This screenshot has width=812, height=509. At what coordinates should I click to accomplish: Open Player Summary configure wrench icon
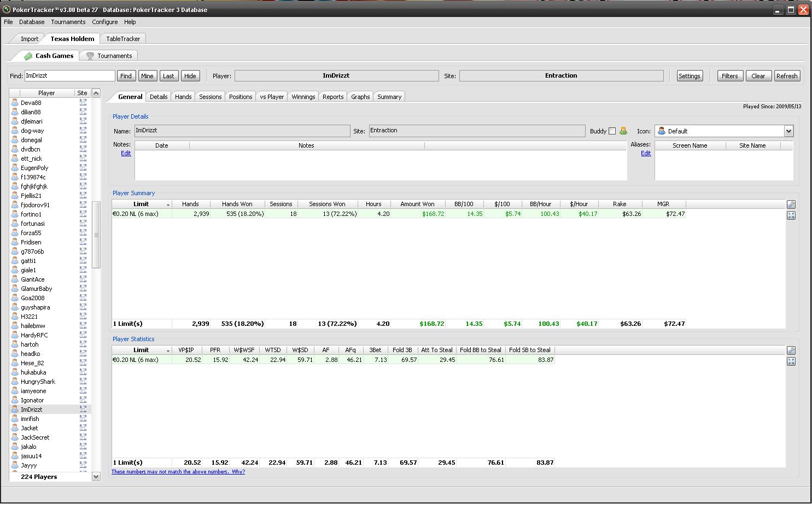coord(791,204)
